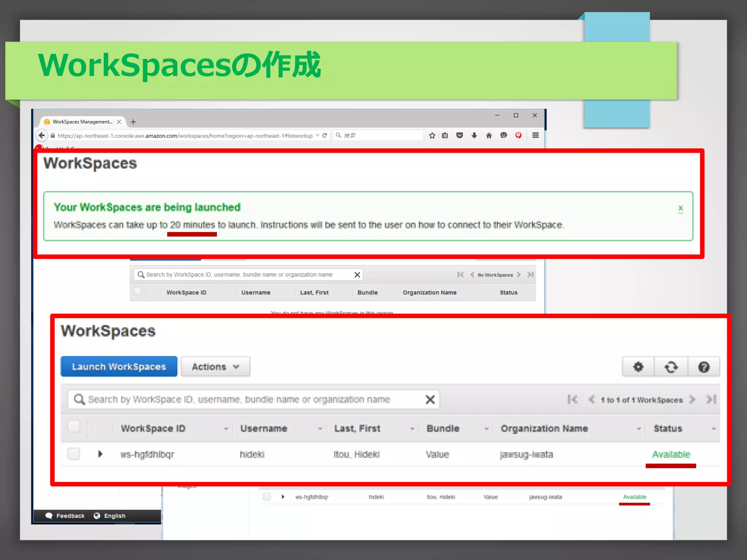
Task: Tick the checkbox for ws-hgfdhlbqr in enlarged table
Action: click(74, 454)
